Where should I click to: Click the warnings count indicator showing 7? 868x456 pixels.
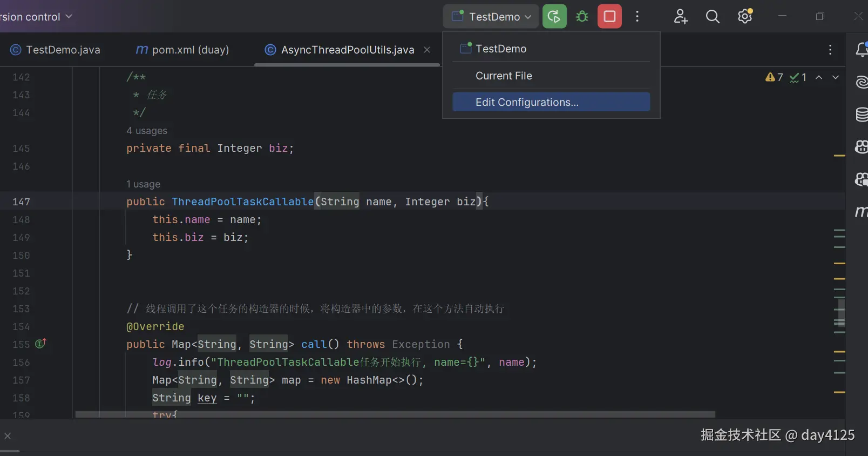click(774, 77)
